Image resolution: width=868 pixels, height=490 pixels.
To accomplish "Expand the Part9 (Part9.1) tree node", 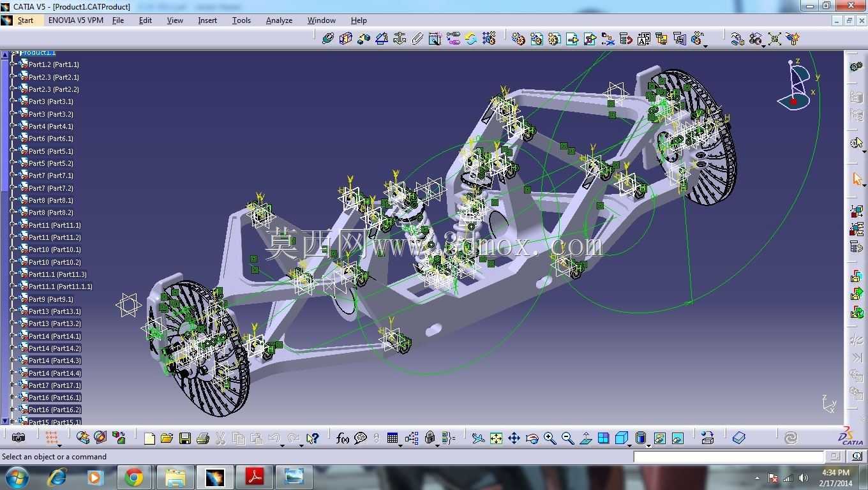I will tap(13, 299).
